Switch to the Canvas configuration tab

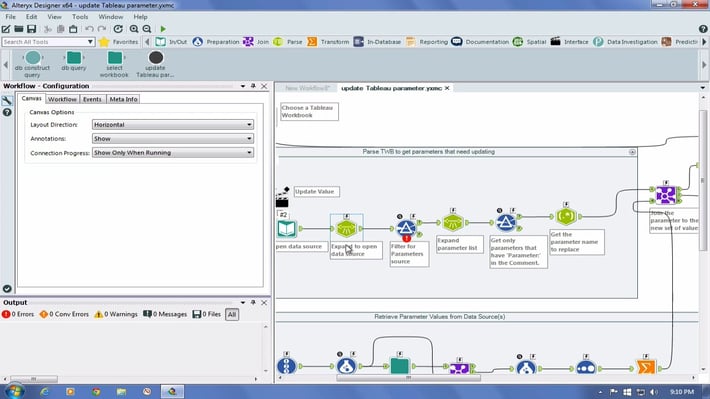coord(31,98)
